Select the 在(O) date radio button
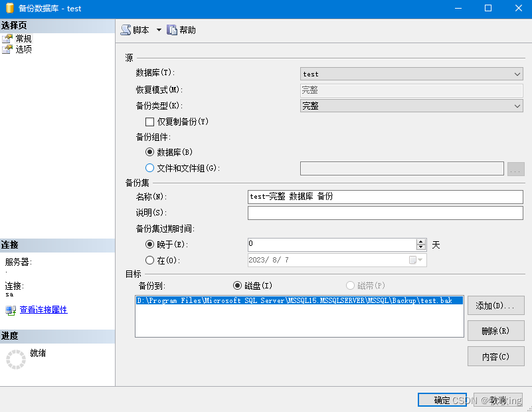The height and width of the screenshot is (412, 532). (149, 260)
